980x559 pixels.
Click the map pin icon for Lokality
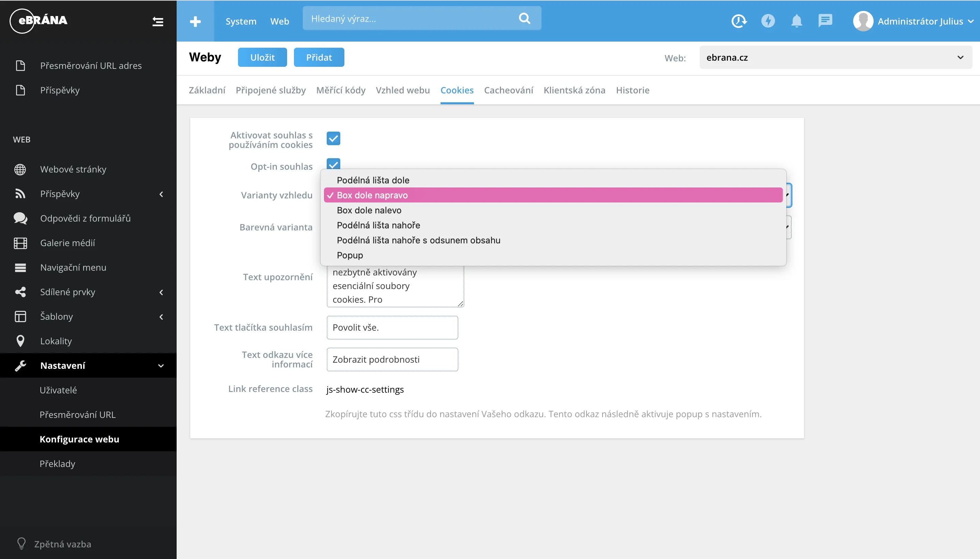tap(20, 341)
